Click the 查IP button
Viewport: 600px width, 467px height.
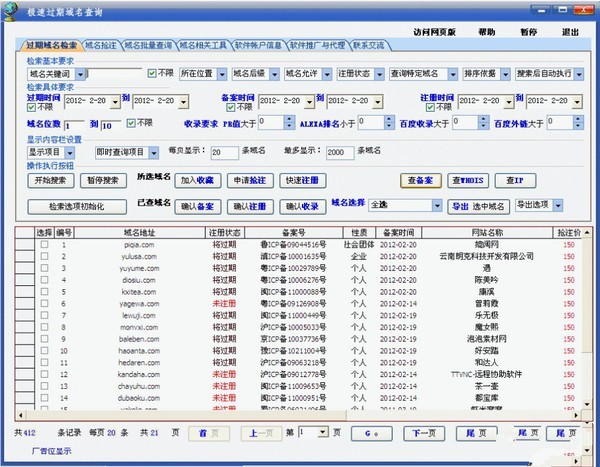click(515, 180)
